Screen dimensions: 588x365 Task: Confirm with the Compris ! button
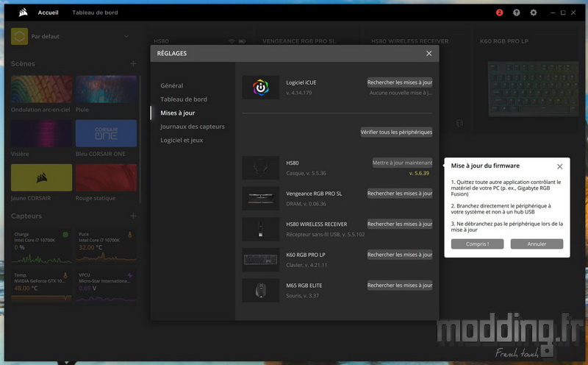tap(477, 244)
